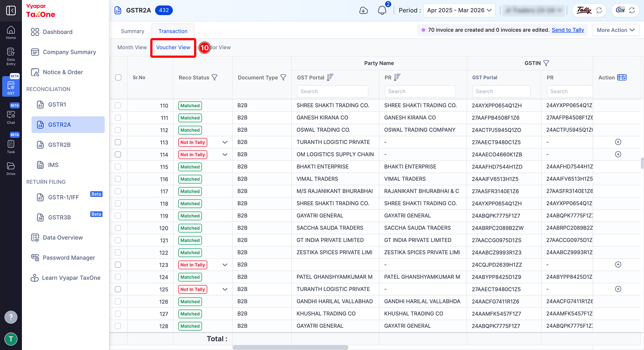Open the Period dropdown
The image size is (644, 350).
(x=459, y=10)
